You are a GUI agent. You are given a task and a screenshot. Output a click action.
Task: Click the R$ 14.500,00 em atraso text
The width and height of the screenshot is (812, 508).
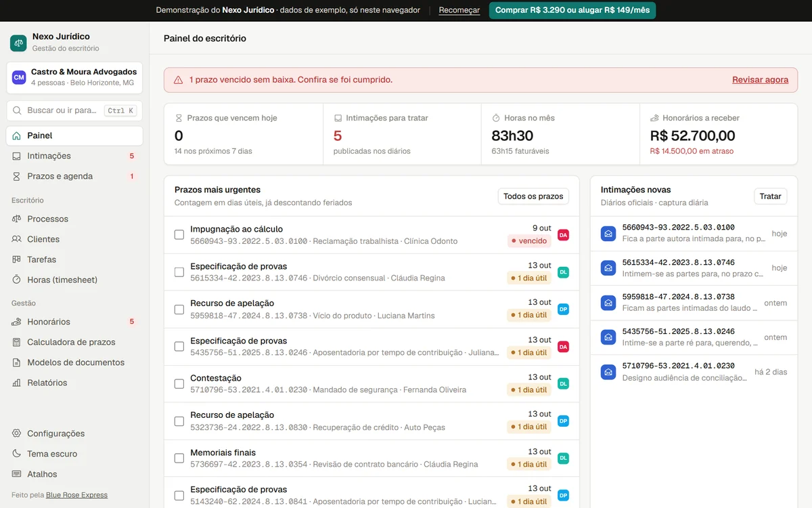(692, 151)
